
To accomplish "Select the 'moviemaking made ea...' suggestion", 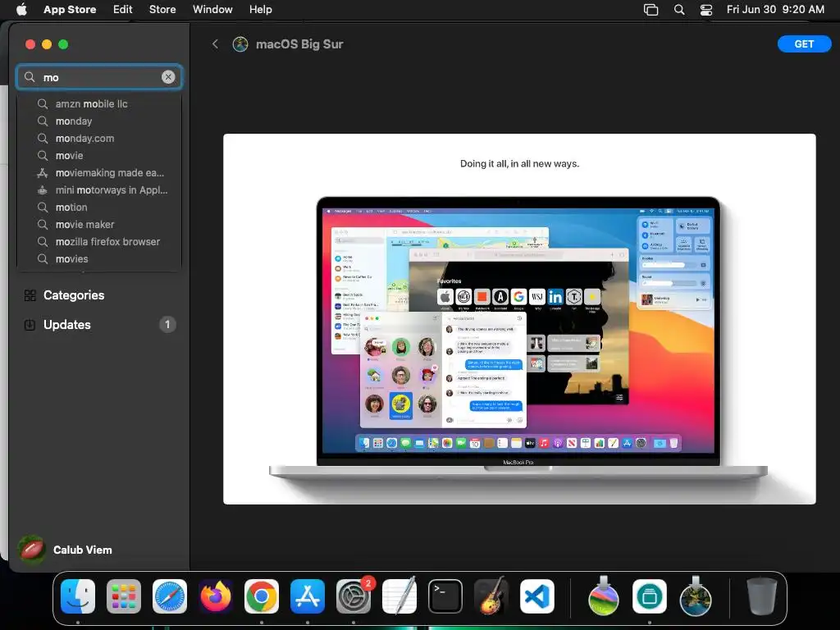I will pyautogui.click(x=99, y=172).
